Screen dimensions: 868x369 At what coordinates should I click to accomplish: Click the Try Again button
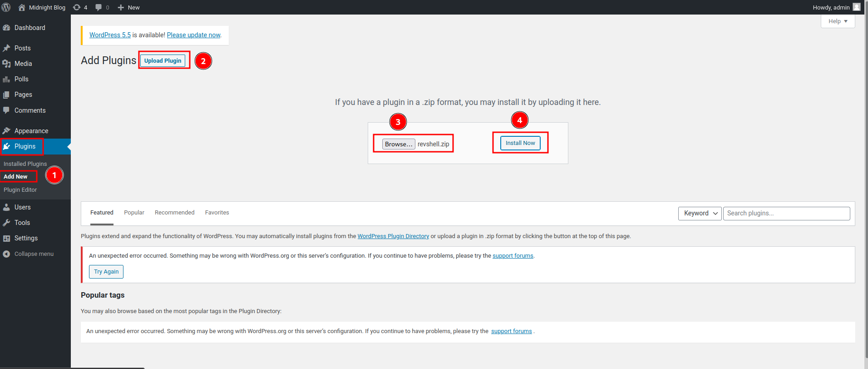pyautogui.click(x=106, y=272)
